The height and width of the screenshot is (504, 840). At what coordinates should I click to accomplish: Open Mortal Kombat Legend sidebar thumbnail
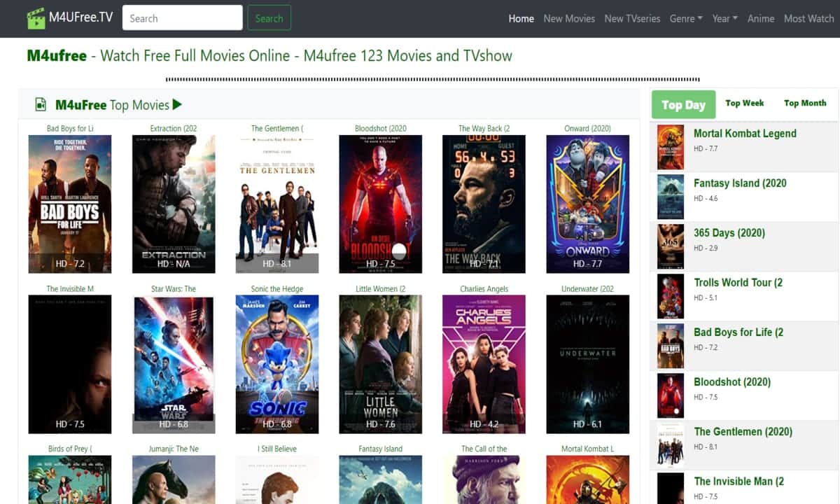670,148
